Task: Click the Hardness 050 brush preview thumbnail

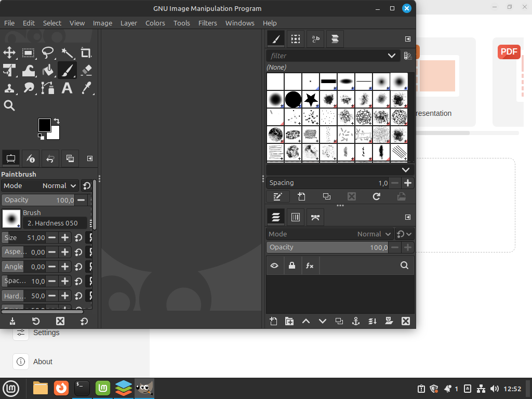Action: [x=11, y=219]
